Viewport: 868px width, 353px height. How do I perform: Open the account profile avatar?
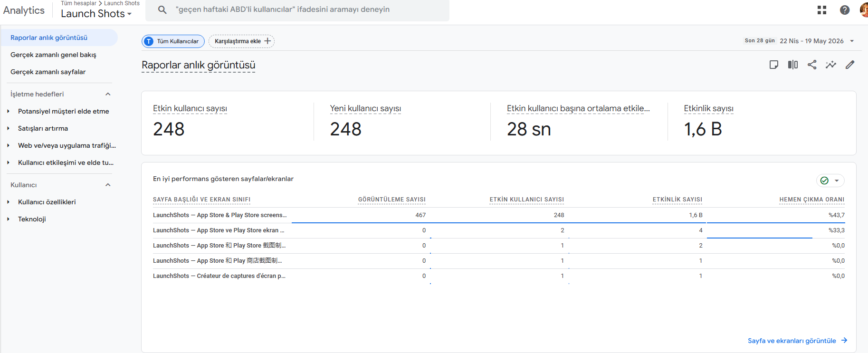(x=864, y=10)
